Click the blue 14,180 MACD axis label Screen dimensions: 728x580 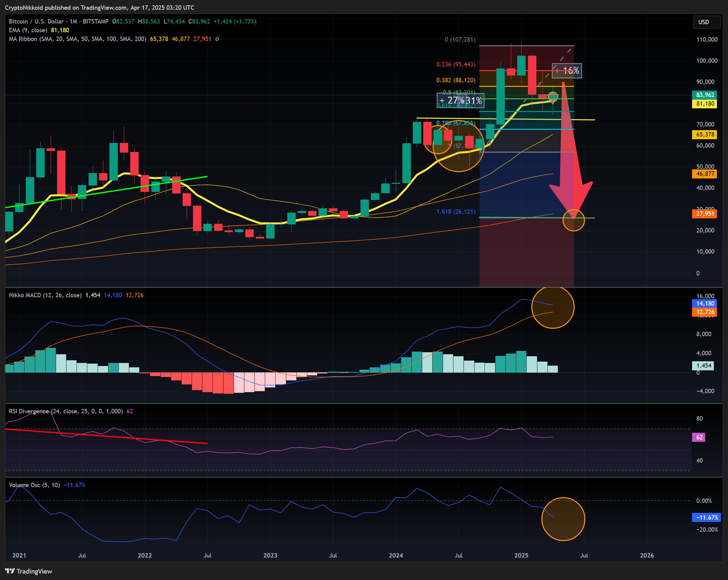tap(705, 304)
